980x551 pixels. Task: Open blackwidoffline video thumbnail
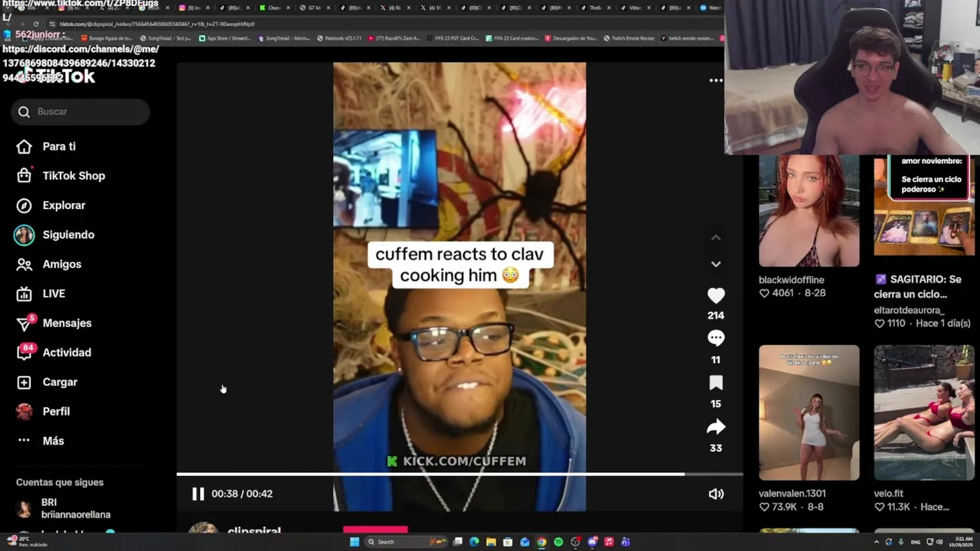[x=809, y=210]
